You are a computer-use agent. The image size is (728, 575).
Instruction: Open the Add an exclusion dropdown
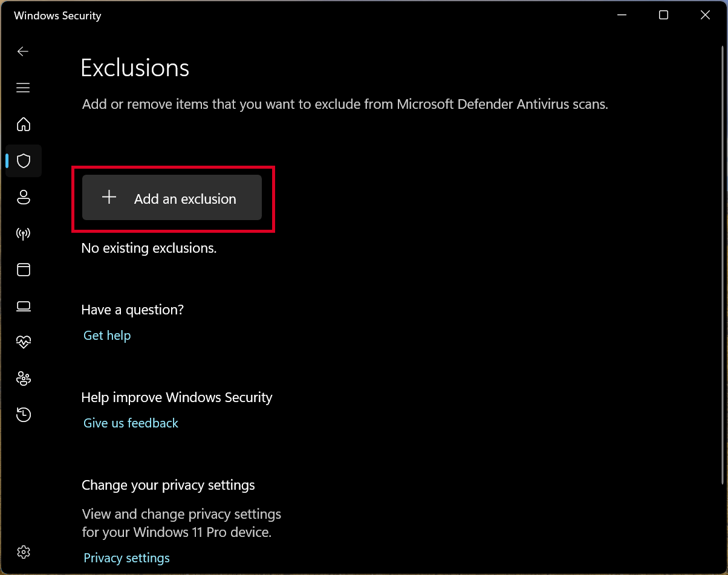click(x=173, y=198)
